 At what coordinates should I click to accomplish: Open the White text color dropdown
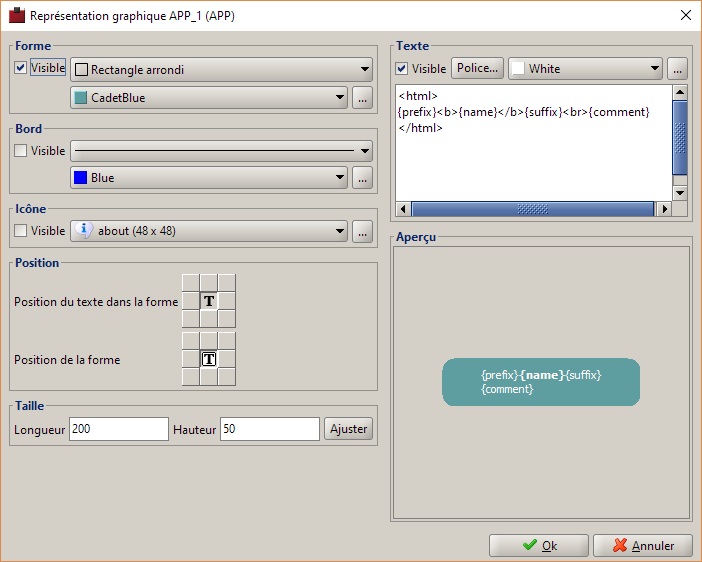pyautogui.click(x=585, y=69)
